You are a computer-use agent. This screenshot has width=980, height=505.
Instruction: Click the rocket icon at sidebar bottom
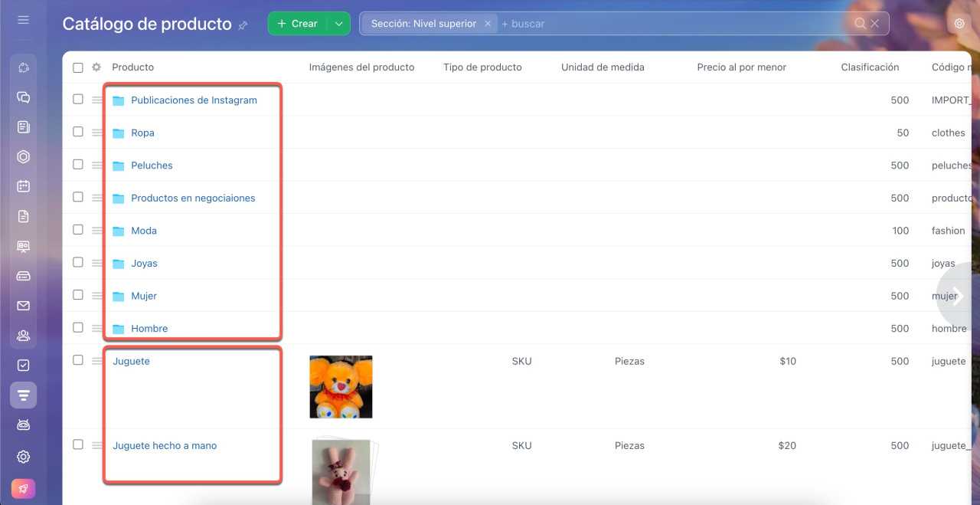(x=23, y=489)
